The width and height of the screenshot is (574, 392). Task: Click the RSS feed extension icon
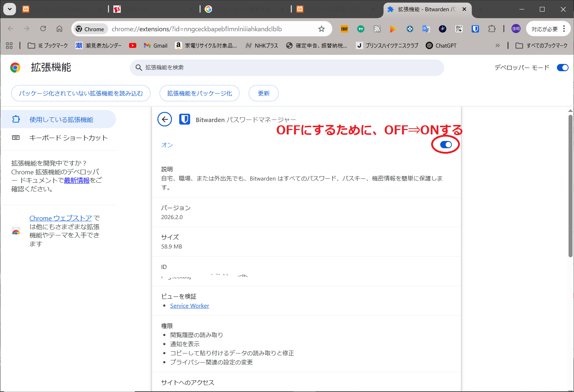tap(377, 29)
